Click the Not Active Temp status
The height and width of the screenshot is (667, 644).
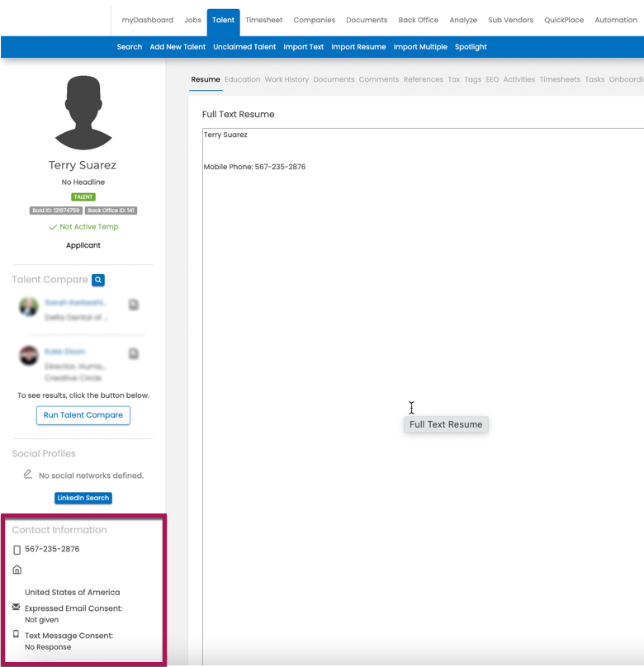pos(83,227)
